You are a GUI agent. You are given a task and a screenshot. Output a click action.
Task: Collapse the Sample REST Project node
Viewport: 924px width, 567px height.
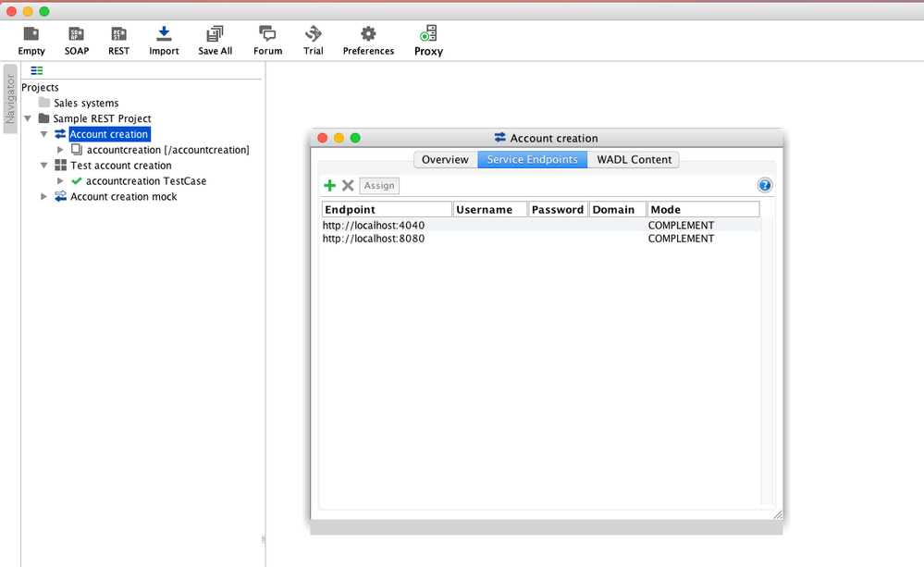(28, 119)
